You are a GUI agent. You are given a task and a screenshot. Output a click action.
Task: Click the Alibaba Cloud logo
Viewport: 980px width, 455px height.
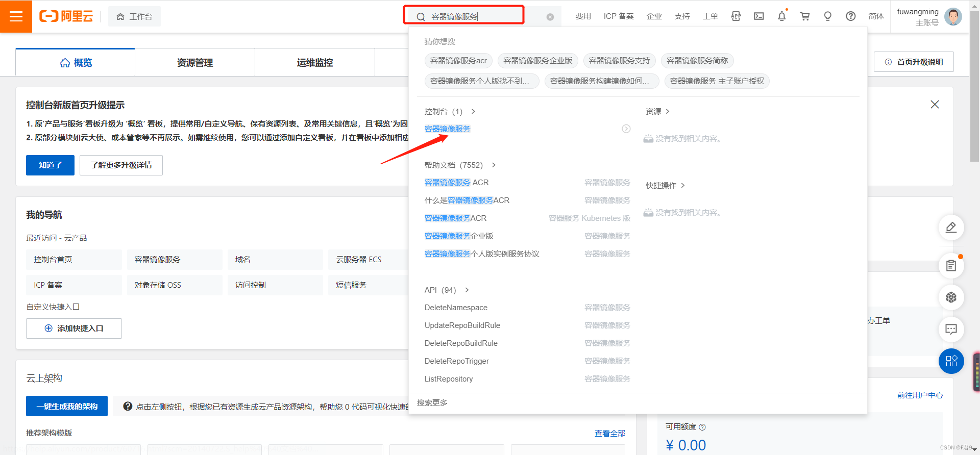[66, 16]
